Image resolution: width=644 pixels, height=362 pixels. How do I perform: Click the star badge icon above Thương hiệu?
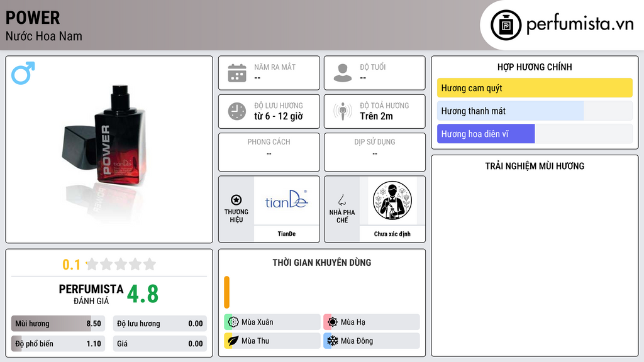[236, 200]
